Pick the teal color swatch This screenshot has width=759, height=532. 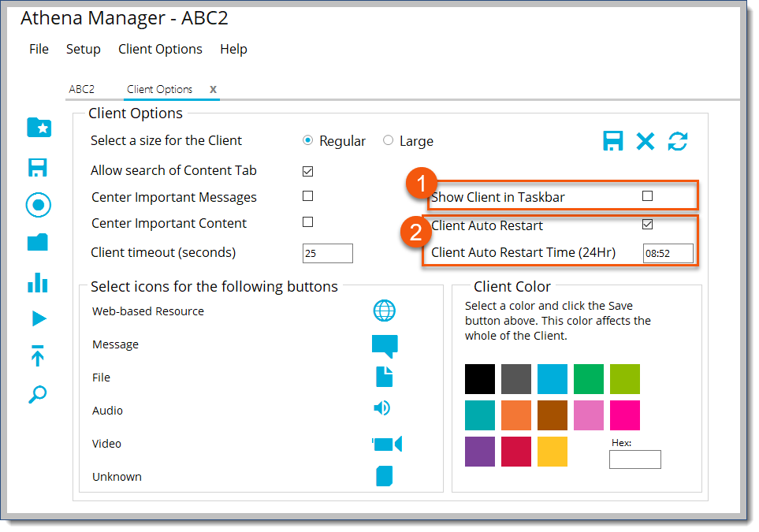click(480, 415)
